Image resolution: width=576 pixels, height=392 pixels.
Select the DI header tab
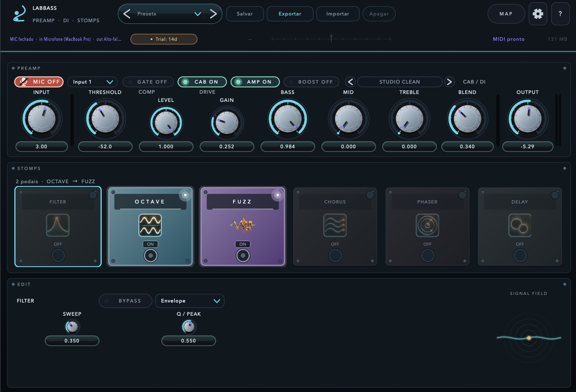click(x=66, y=21)
